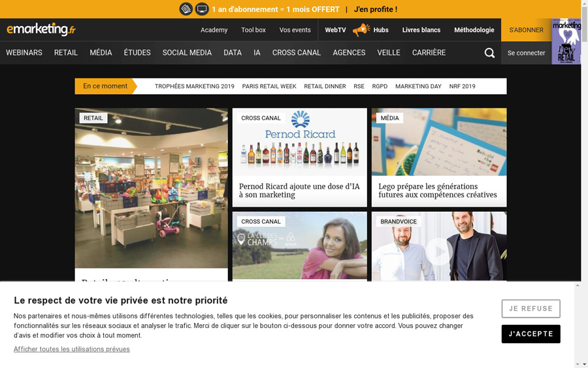Viewport: 588px width, 368px height.
Task: Go to the CROSS CANAL section
Action: coord(297,52)
